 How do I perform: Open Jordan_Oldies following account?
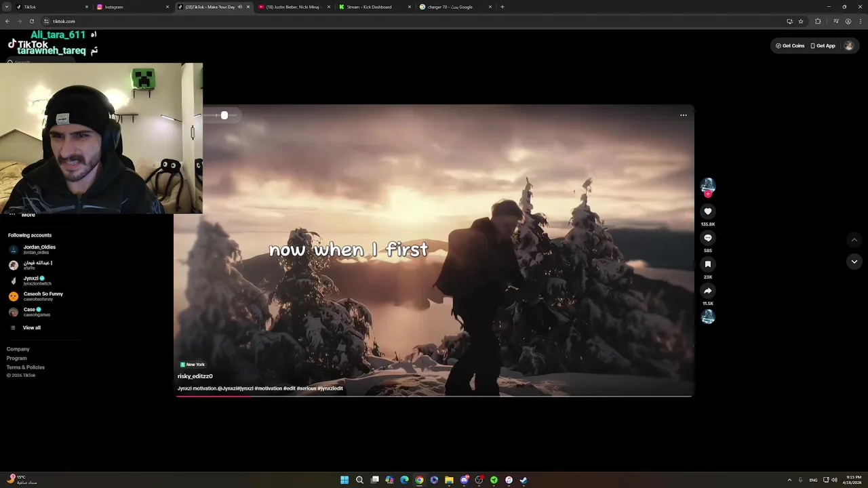click(39, 249)
